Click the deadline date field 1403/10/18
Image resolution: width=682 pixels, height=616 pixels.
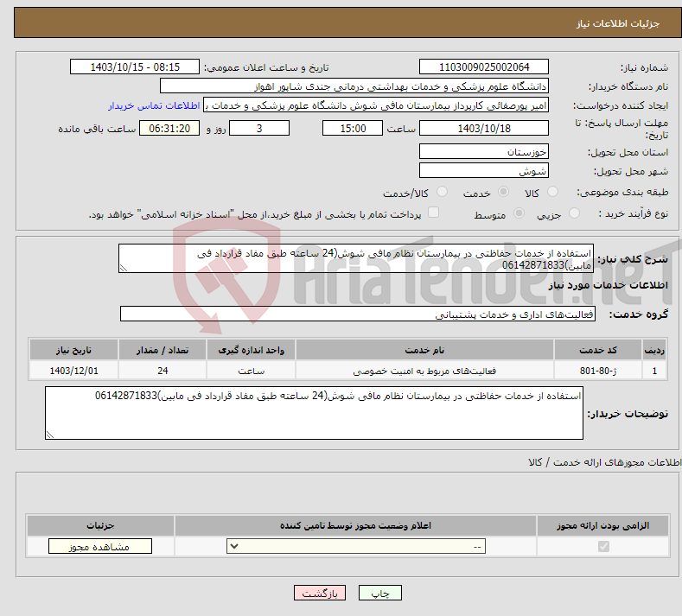[x=484, y=128]
